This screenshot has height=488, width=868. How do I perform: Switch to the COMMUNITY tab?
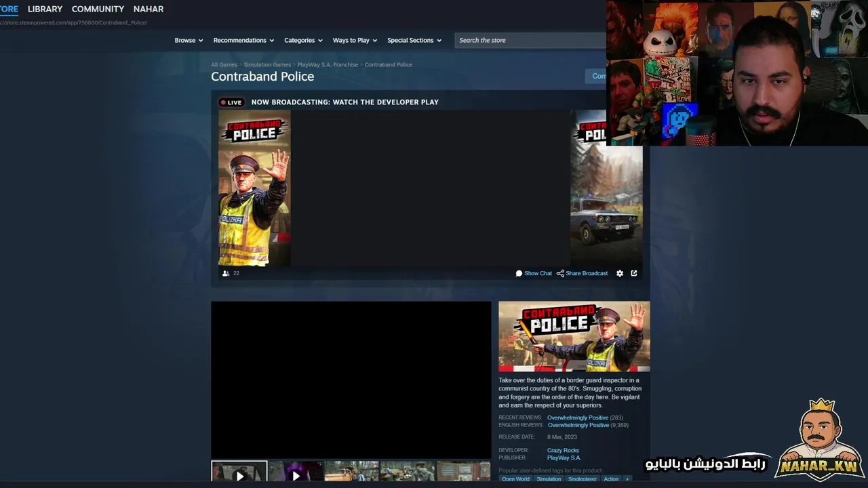point(98,9)
